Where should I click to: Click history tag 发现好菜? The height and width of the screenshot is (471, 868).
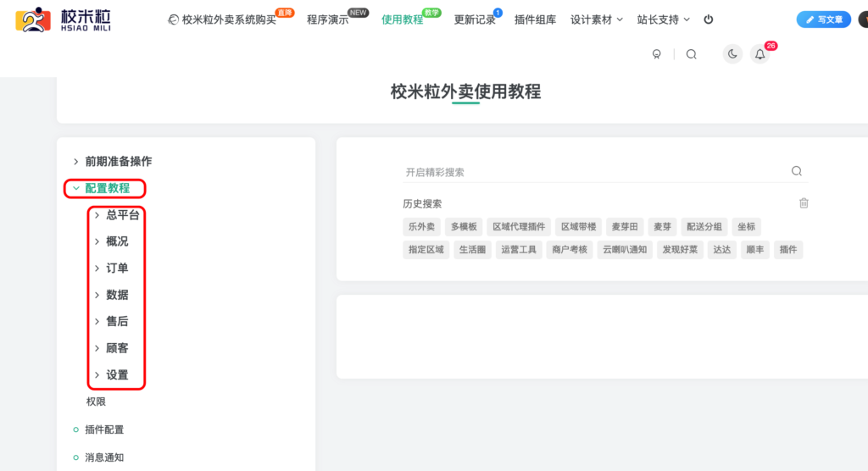[680, 250]
